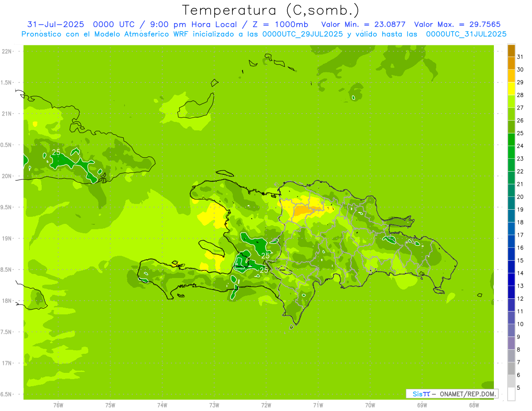Click the orange swatch between 30 and 31
Screen dimensions: 532x411
tap(511, 63)
